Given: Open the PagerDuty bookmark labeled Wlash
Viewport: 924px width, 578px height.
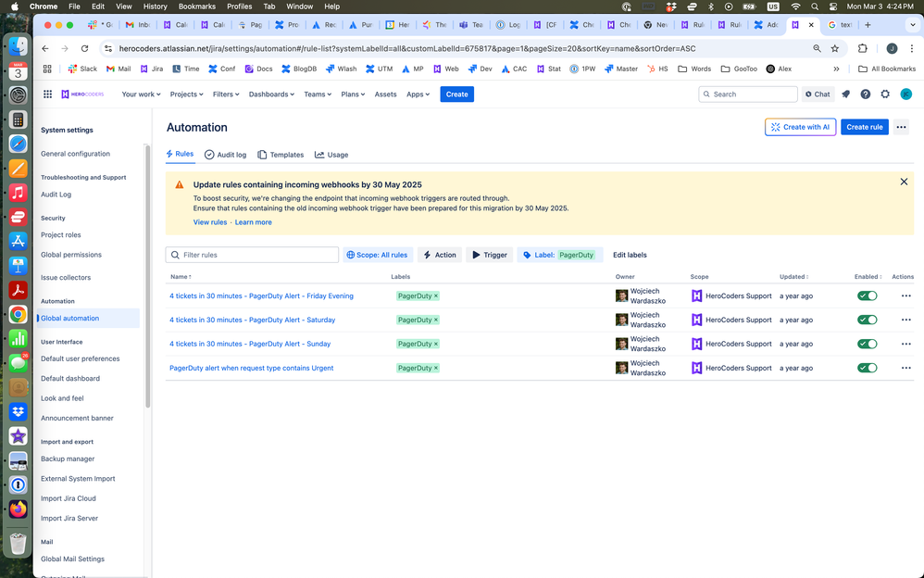Looking at the screenshot, I should pos(341,69).
